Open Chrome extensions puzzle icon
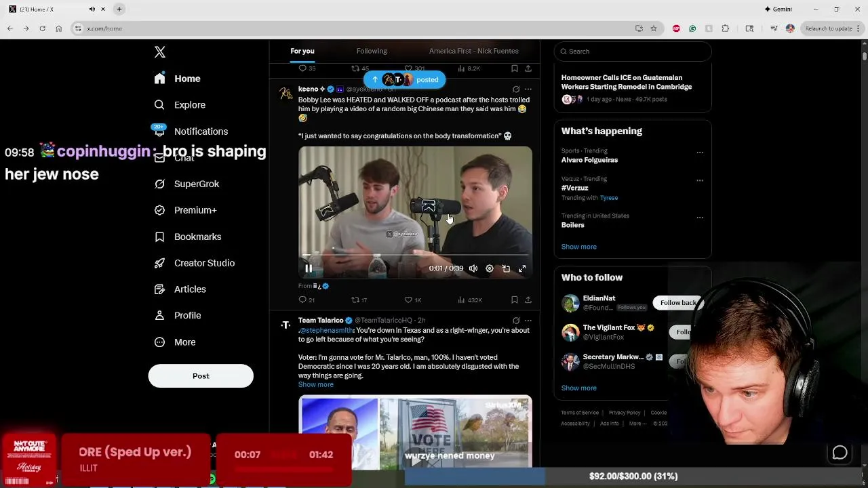The image size is (868, 488). [x=725, y=28]
